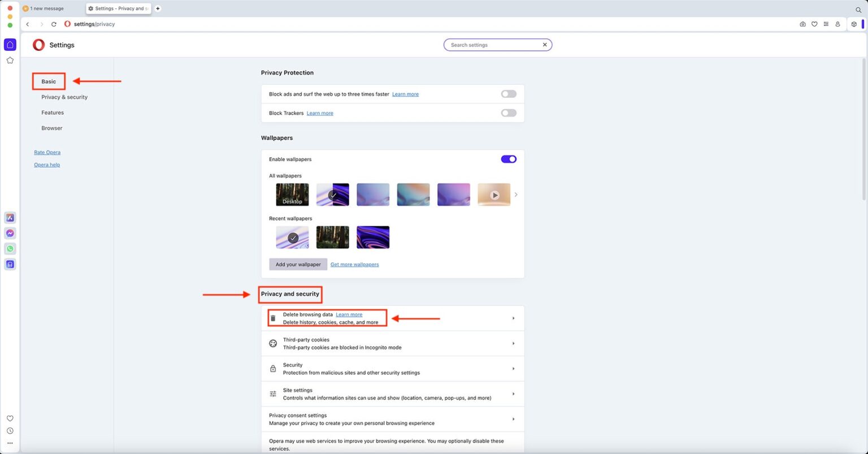
Task: Open Messenger from the sidebar
Action: (10, 232)
